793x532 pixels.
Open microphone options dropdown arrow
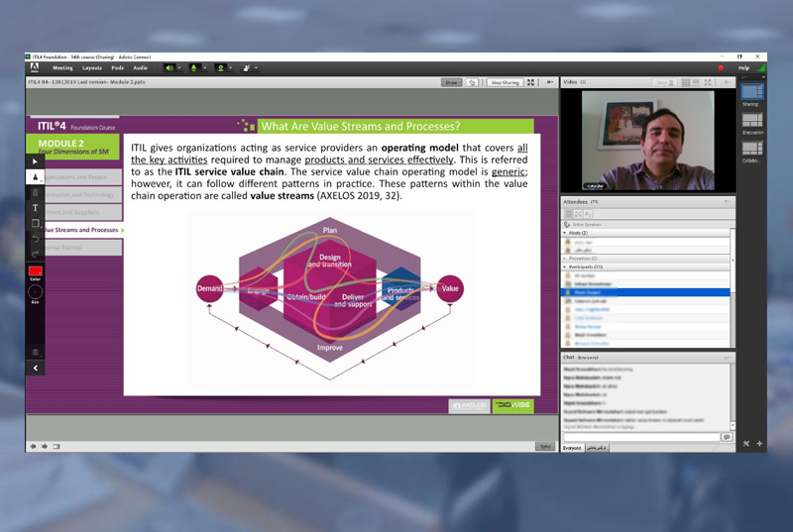click(205, 67)
